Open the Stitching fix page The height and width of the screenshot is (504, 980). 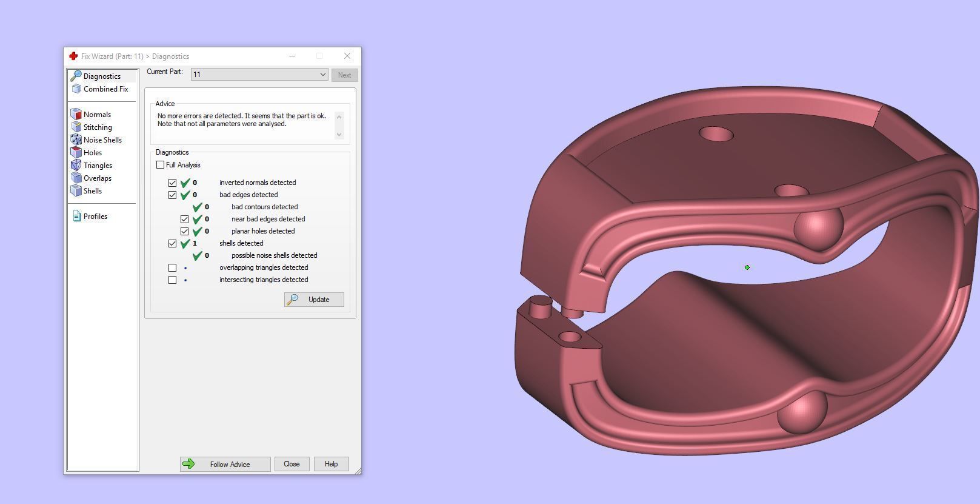(x=98, y=127)
